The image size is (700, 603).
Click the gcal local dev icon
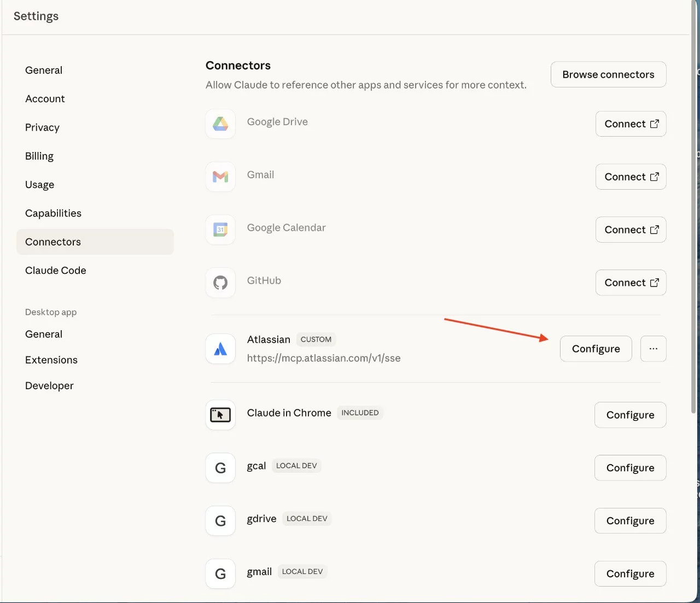point(220,467)
